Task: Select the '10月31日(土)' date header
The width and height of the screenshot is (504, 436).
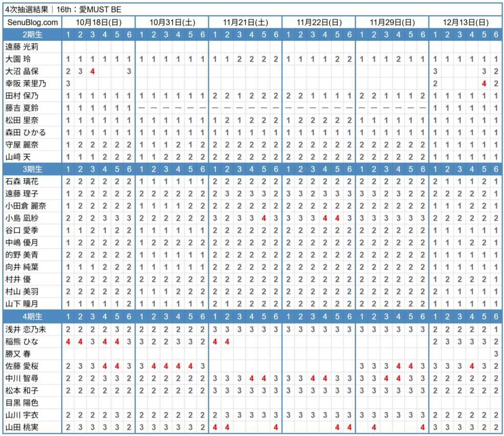Action: pos(172,22)
